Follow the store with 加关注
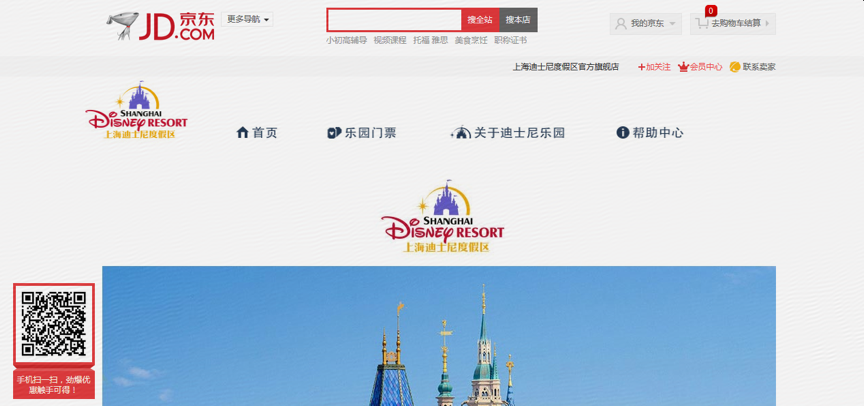 tap(654, 67)
